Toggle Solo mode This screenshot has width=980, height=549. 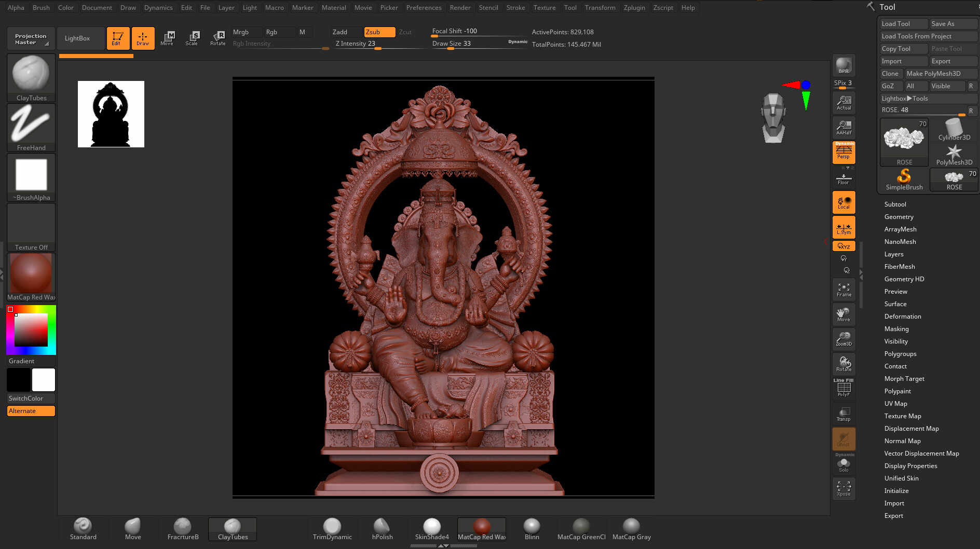tap(843, 463)
